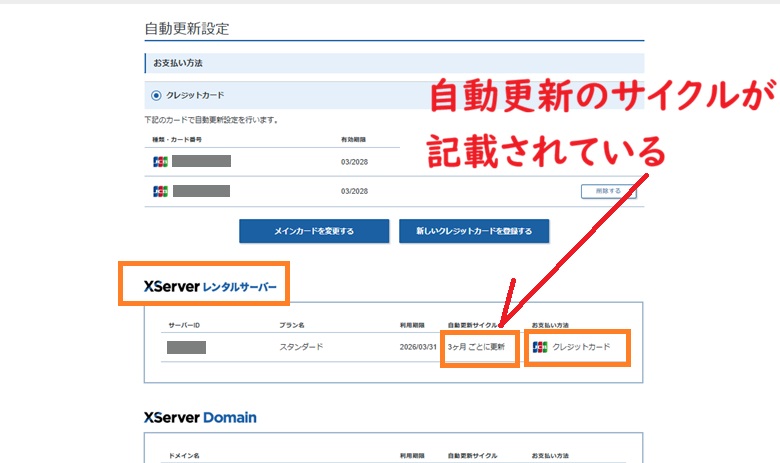The width and height of the screenshot is (780, 463).
Task: Click the 削除する button for second card
Action: tap(608, 191)
